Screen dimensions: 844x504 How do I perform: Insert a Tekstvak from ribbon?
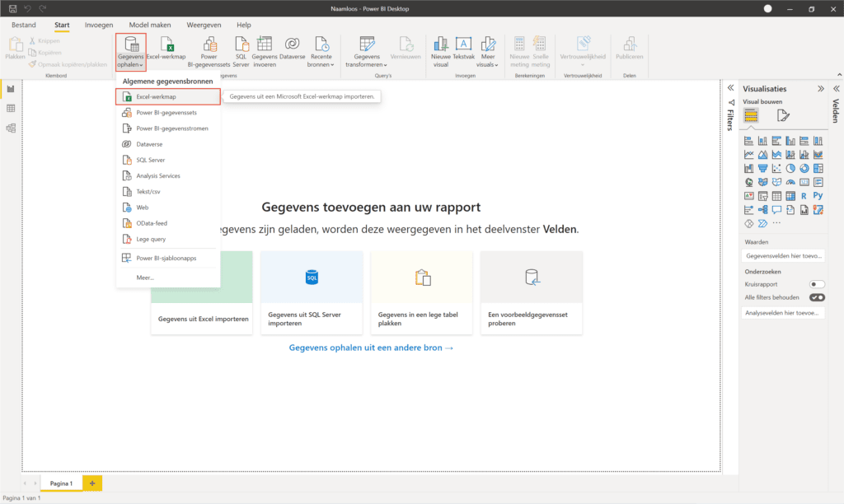[463, 49]
